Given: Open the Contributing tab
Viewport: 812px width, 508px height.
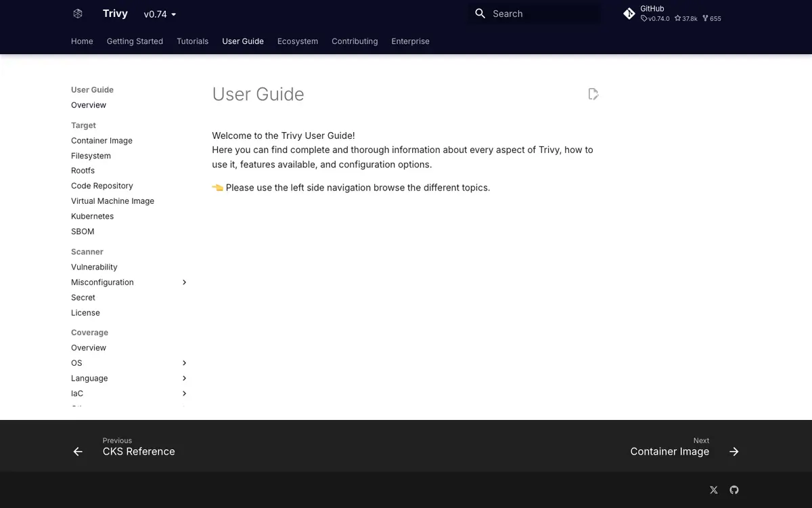Looking at the screenshot, I should tap(355, 41).
